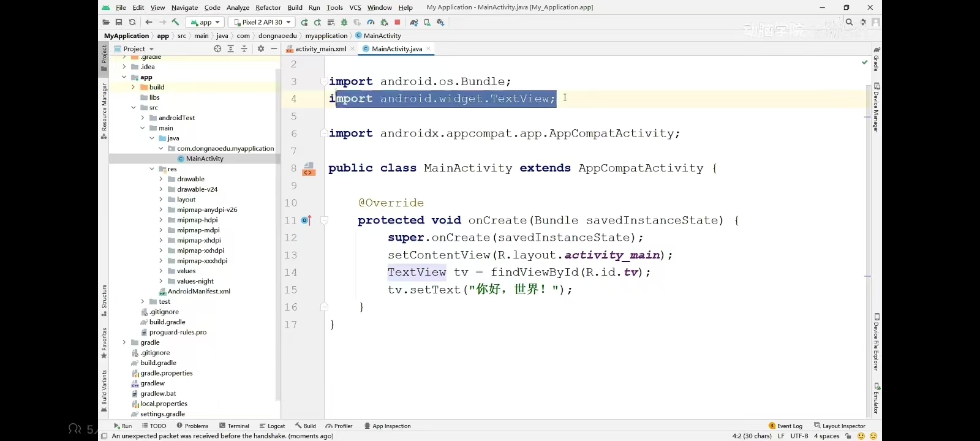Toggle the Structure side panel
This screenshot has width=980, height=441.
[x=104, y=300]
